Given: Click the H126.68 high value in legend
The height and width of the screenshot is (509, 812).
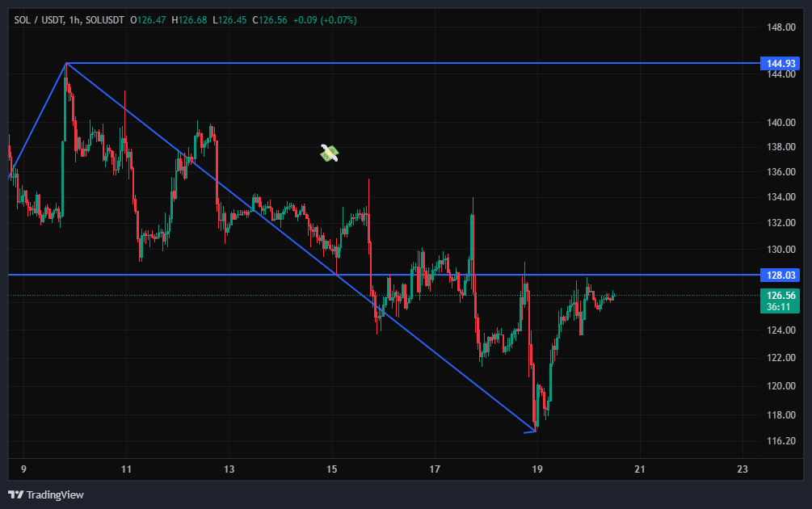Looking at the screenshot, I should tap(189, 19).
